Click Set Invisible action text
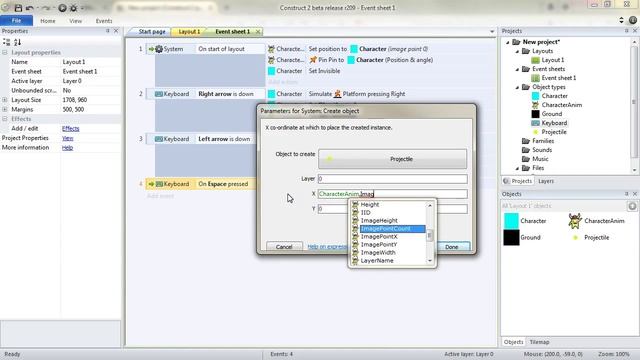Image resolution: width=640 pixels, height=360 pixels. (x=324, y=71)
